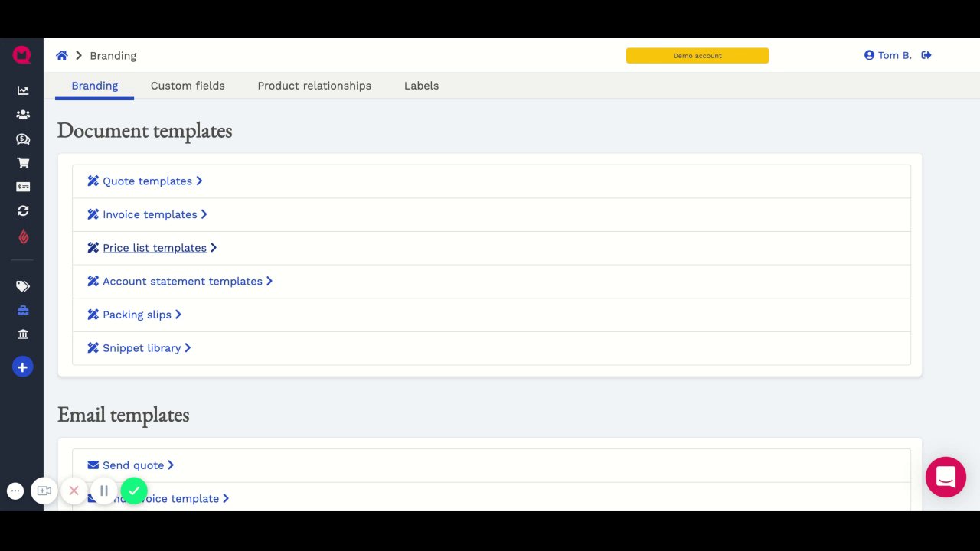The height and width of the screenshot is (551, 980).
Task: Expand the Snippet library chevron
Action: [188, 348]
